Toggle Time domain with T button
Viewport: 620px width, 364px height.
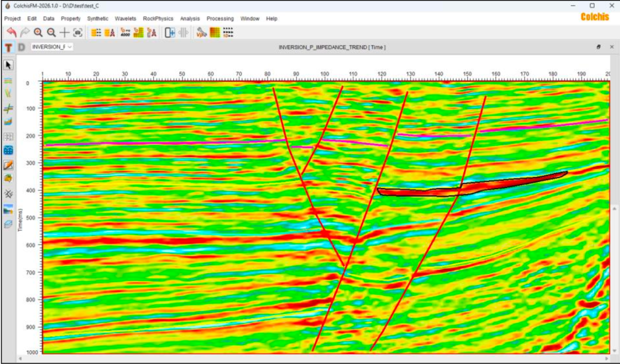9,47
